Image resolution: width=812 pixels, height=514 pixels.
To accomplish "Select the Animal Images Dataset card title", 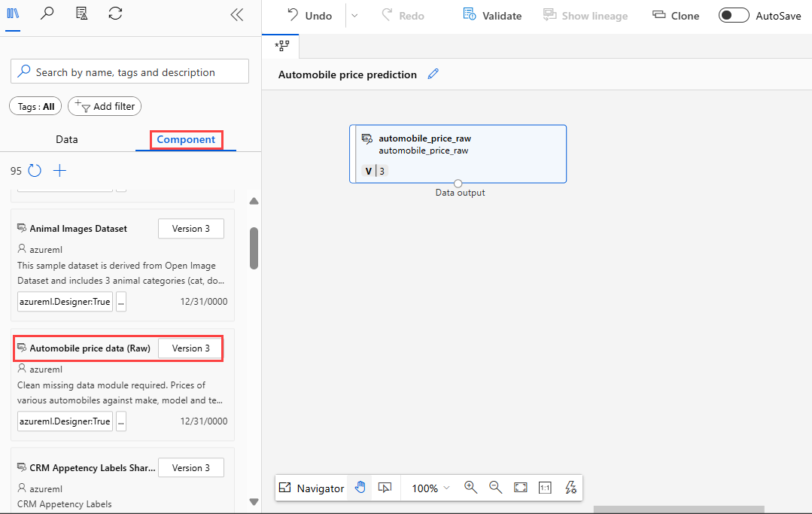I will coord(78,228).
